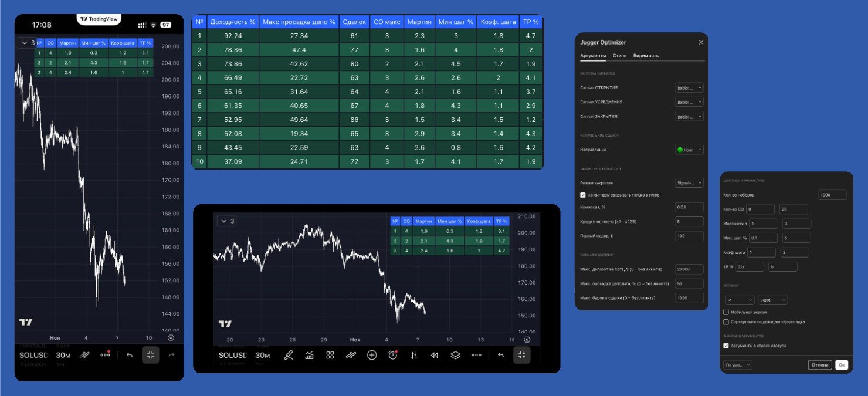
Task: Exit fullscreen in portrait phone toolbar
Action: (151, 355)
